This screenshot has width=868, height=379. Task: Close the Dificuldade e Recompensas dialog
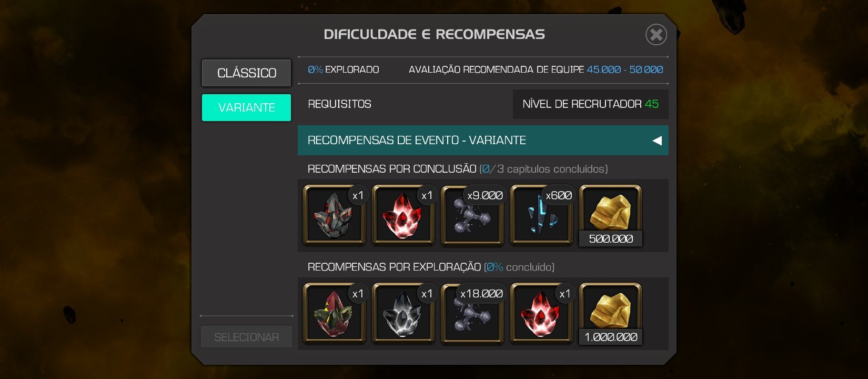click(656, 35)
